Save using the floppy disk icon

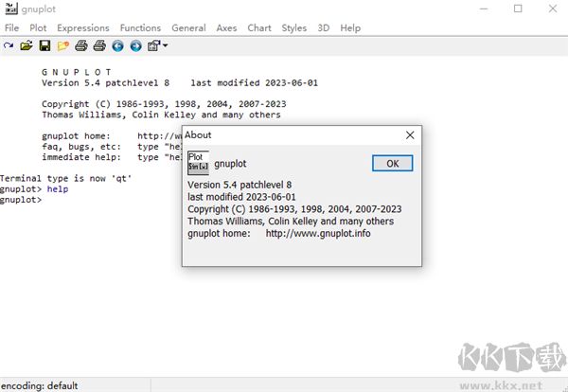point(44,46)
